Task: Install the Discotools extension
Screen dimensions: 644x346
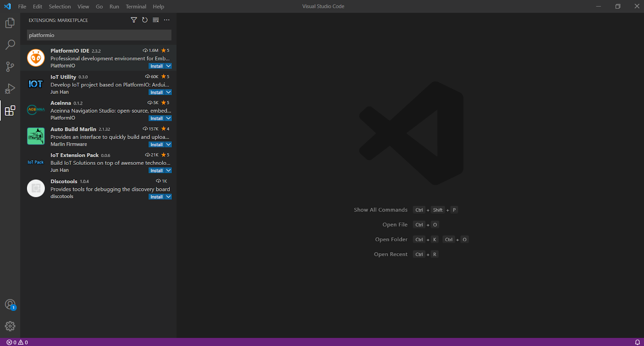Action: [x=157, y=197]
